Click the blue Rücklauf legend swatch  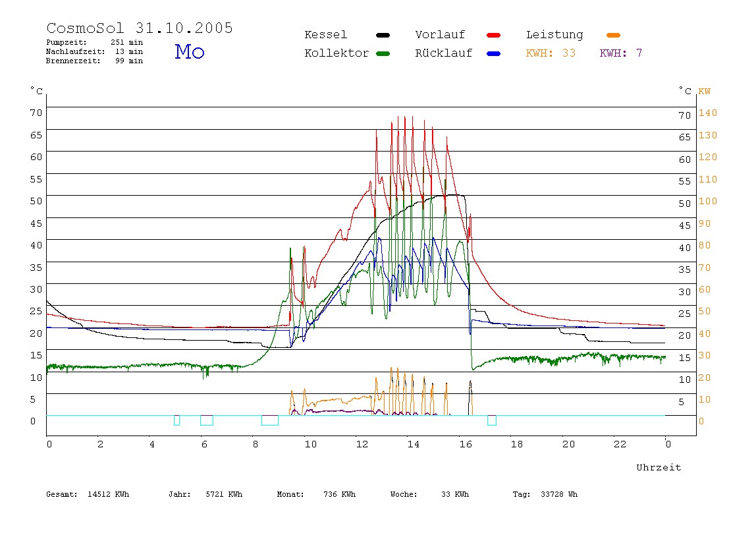point(494,53)
